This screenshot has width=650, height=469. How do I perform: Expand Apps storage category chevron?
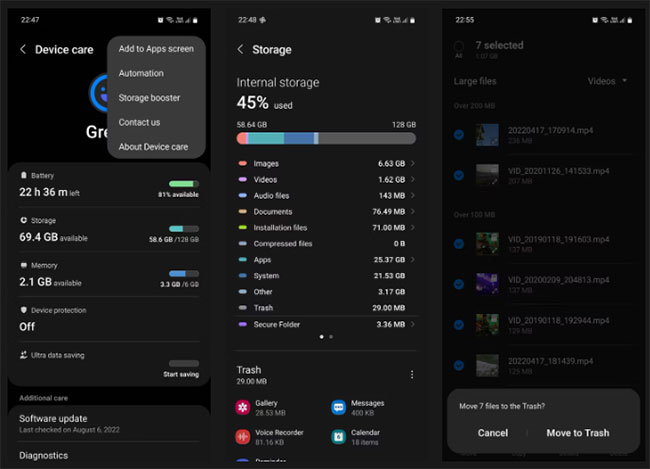tap(412, 260)
